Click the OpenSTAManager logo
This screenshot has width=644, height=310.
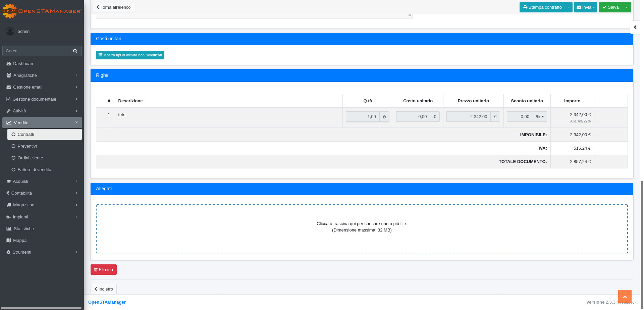pos(42,11)
